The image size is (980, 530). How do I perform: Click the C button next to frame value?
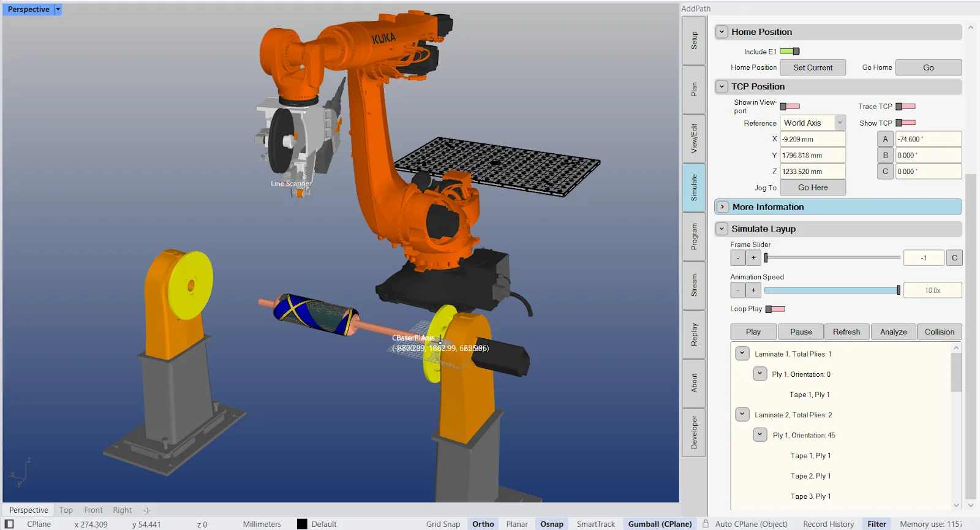[954, 258]
